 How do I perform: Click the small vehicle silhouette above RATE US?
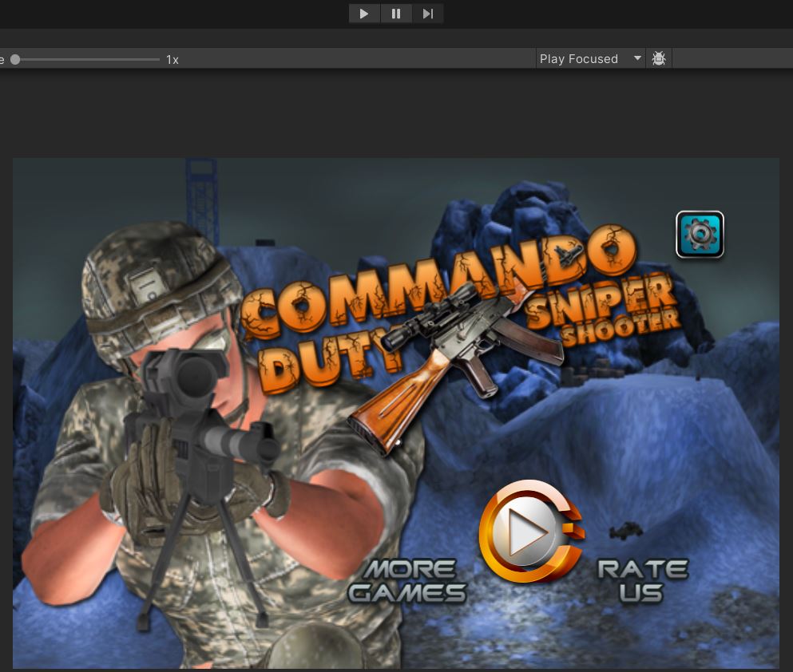point(624,530)
